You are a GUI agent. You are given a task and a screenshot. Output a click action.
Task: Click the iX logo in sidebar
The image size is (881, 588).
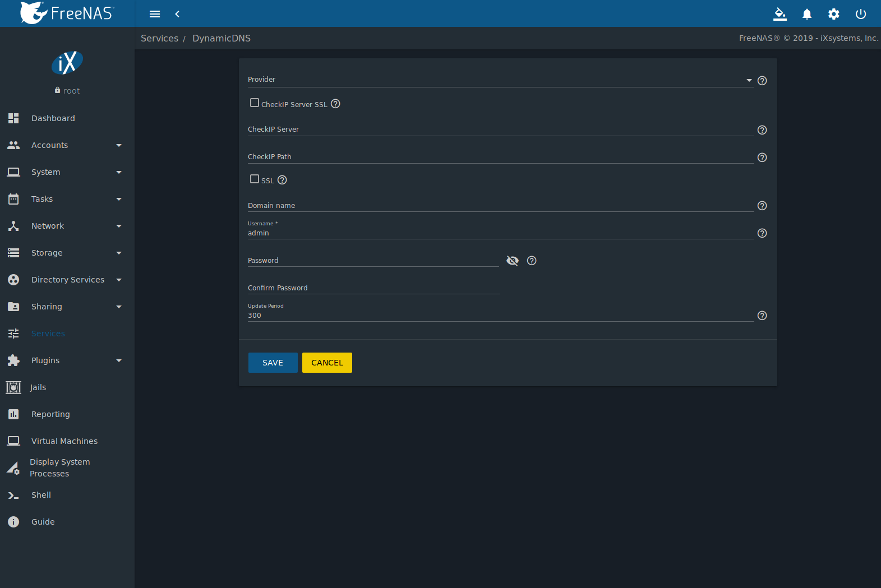pyautogui.click(x=67, y=63)
